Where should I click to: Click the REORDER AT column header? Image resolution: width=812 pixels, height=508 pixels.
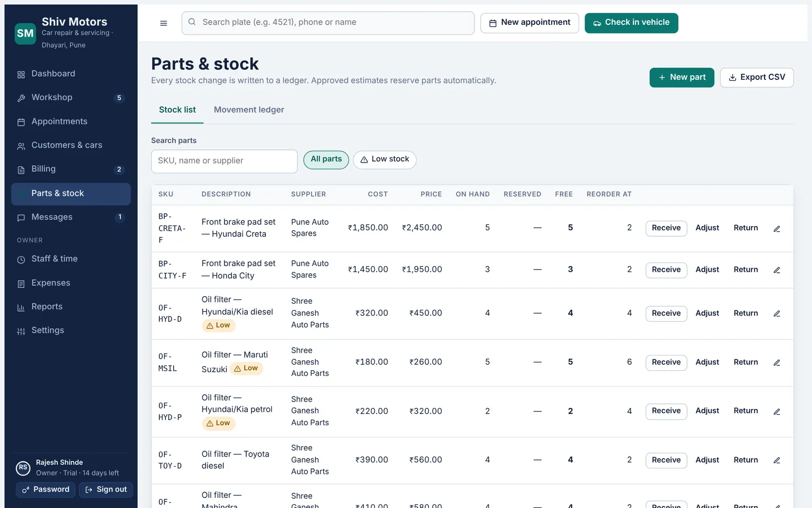tap(609, 195)
